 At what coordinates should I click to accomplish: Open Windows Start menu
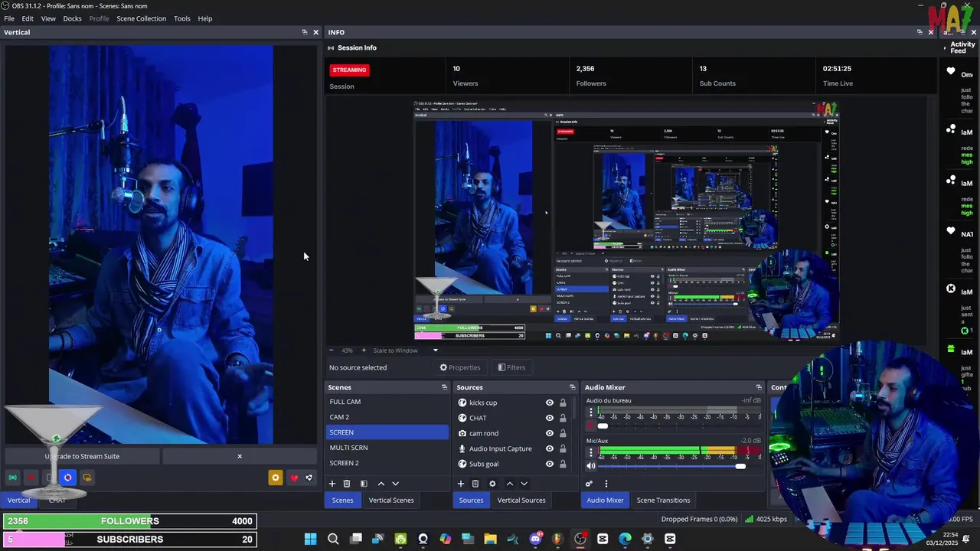click(x=310, y=539)
